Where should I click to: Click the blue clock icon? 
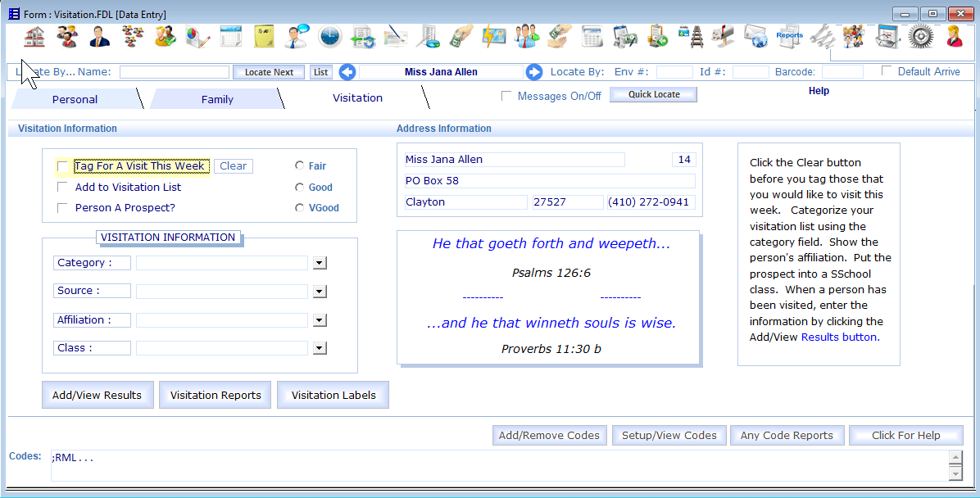330,37
